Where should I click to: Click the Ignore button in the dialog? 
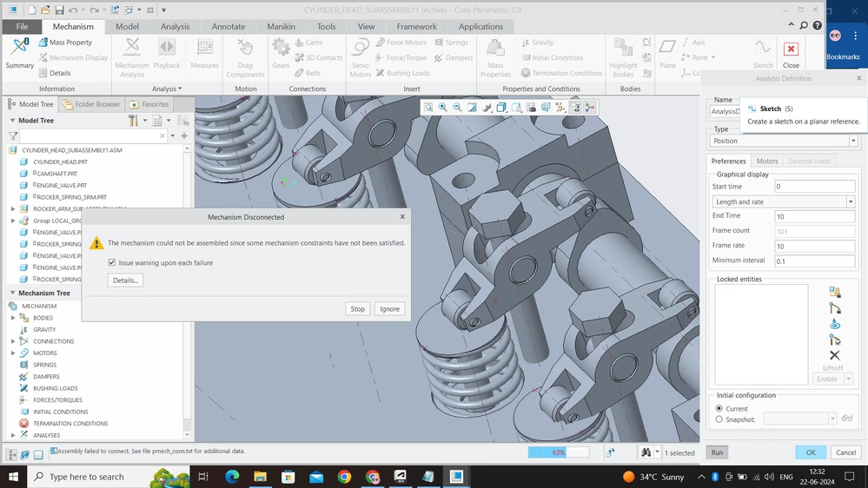click(x=390, y=309)
